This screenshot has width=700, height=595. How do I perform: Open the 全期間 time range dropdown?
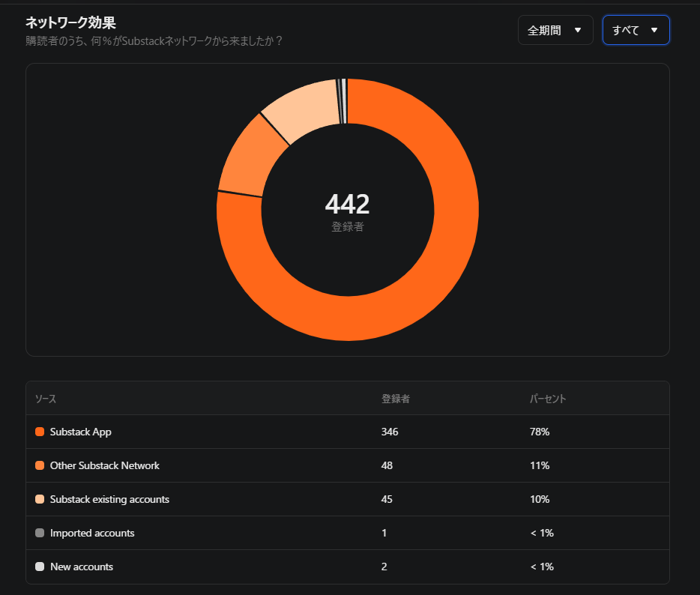[x=555, y=30]
